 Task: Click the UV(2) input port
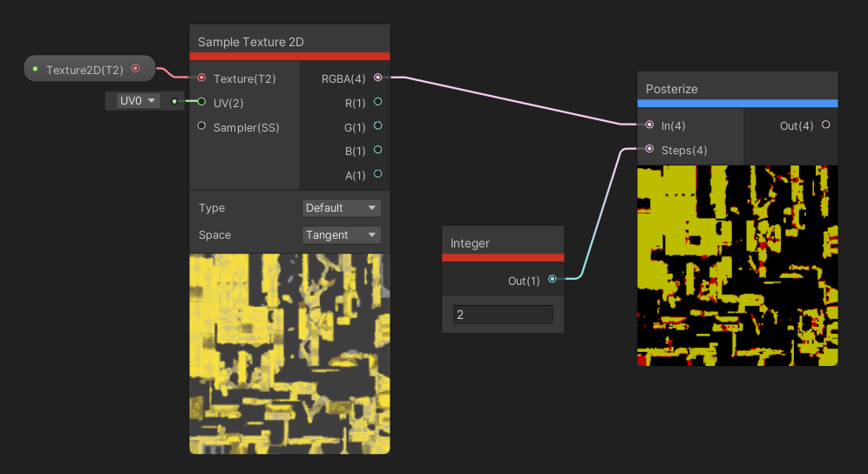pos(202,102)
